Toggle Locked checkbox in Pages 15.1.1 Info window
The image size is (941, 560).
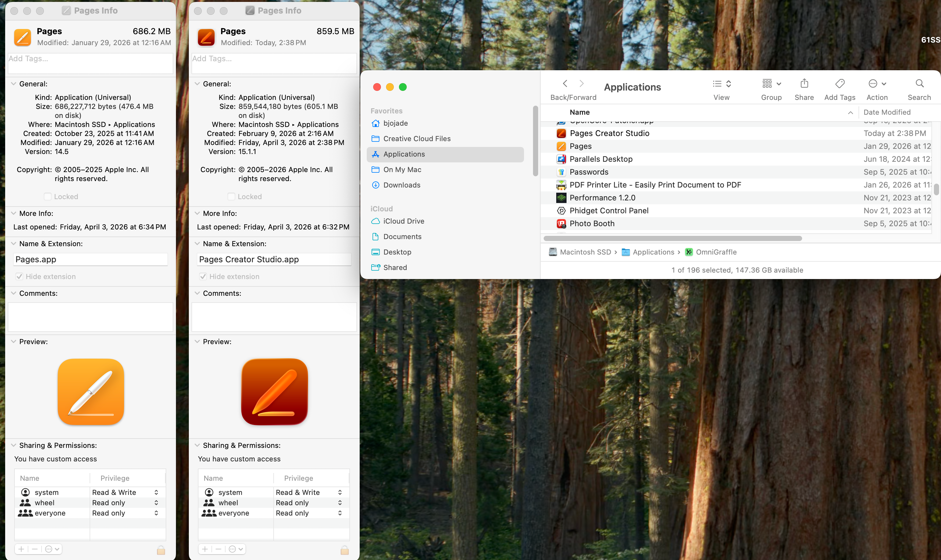231,197
